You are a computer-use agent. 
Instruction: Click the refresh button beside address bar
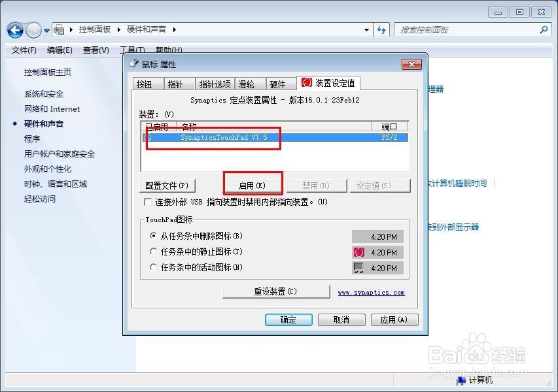[x=381, y=30]
